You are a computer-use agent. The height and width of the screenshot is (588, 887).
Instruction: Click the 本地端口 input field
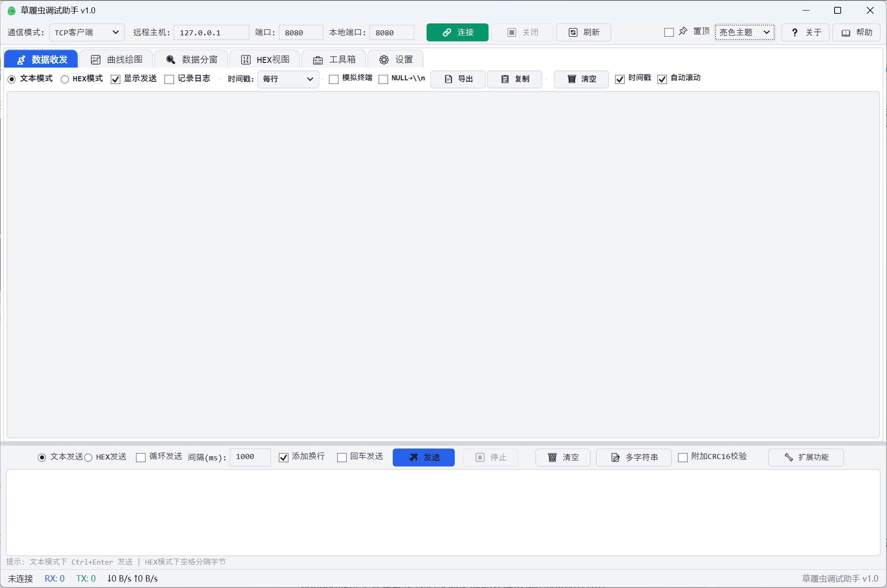click(392, 33)
